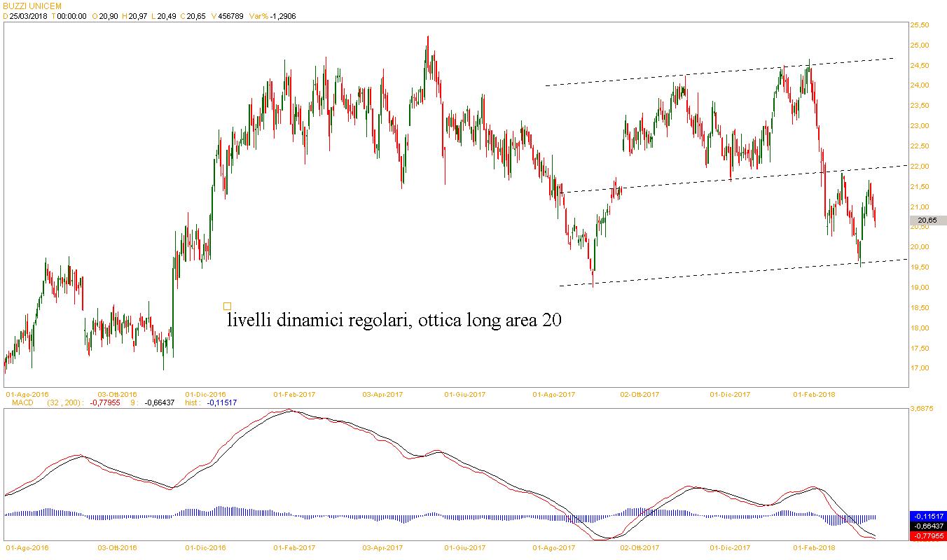Click the blue histogram value badge -0,11517
The width and height of the screenshot is (947, 560).
[927, 517]
